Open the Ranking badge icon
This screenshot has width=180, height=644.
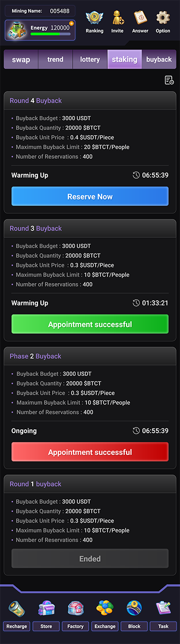tap(94, 18)
